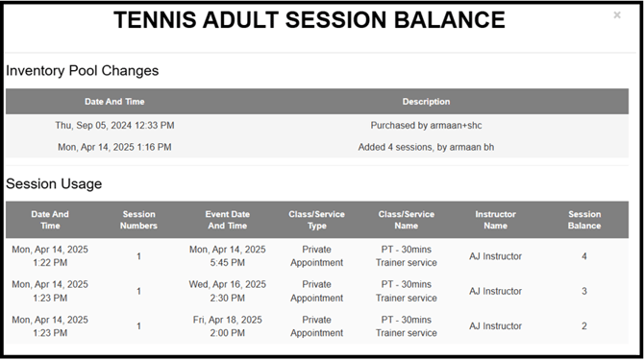Select the Purchased by armaan+shc entry

point(426,126)
